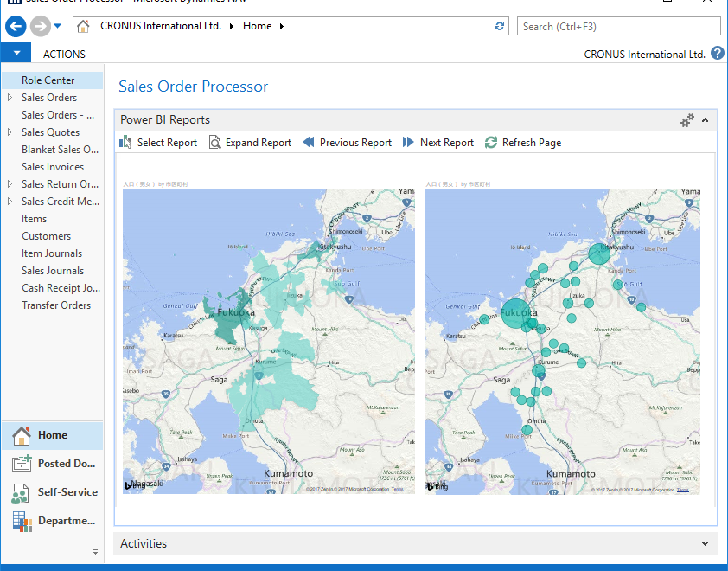Open navigation pane options chevron at bottom

click(95, 552)
